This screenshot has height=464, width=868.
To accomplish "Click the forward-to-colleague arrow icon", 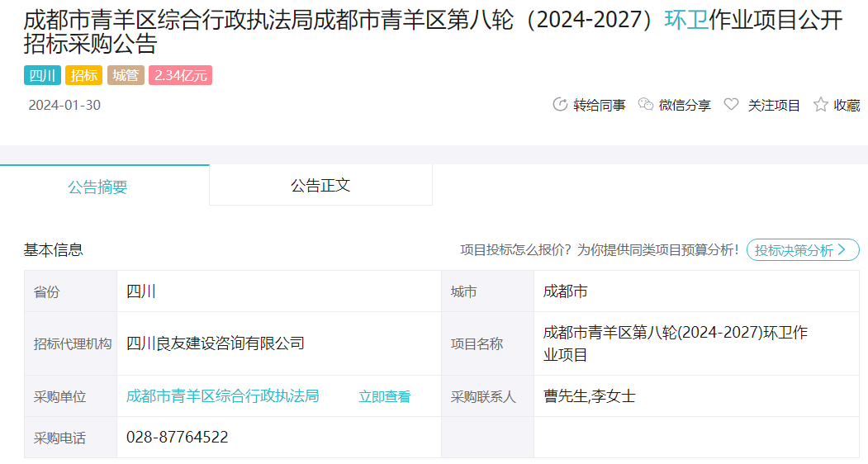I will (560, 104).
